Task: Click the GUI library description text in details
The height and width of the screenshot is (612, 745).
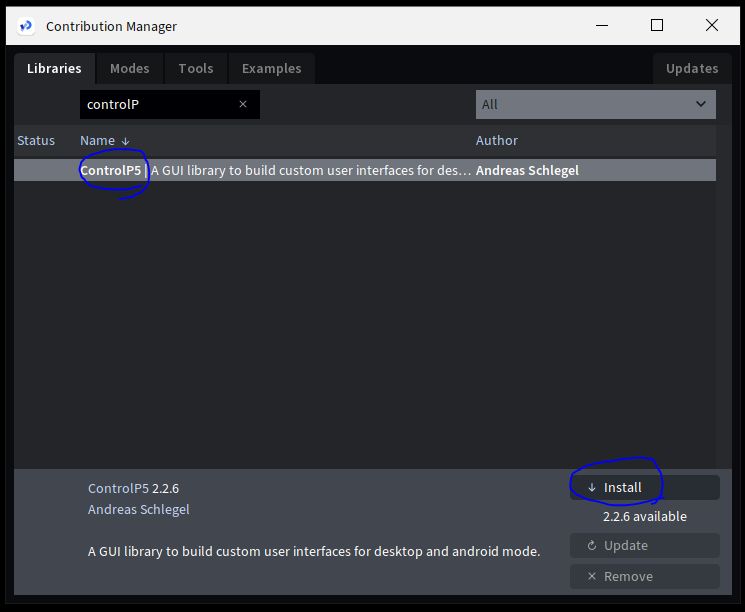Action: point(314,552)
